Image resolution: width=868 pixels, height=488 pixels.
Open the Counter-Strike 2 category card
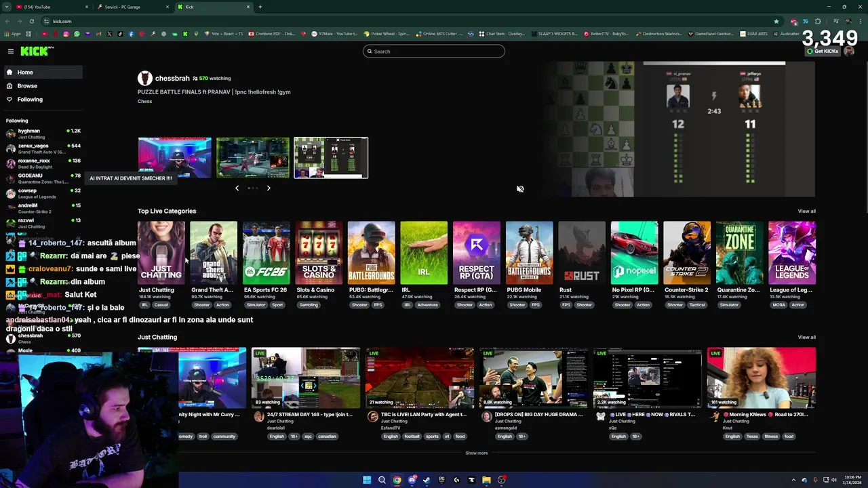687,253
